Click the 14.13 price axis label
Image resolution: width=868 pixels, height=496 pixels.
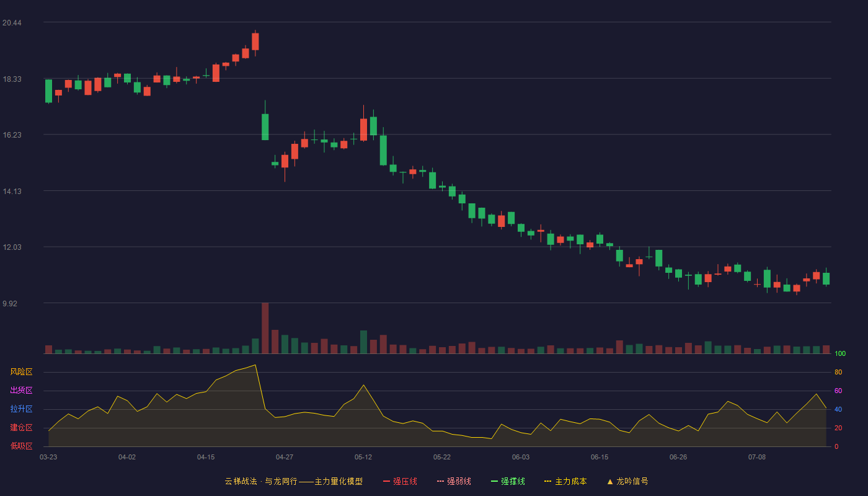click(x=12, y=192)
